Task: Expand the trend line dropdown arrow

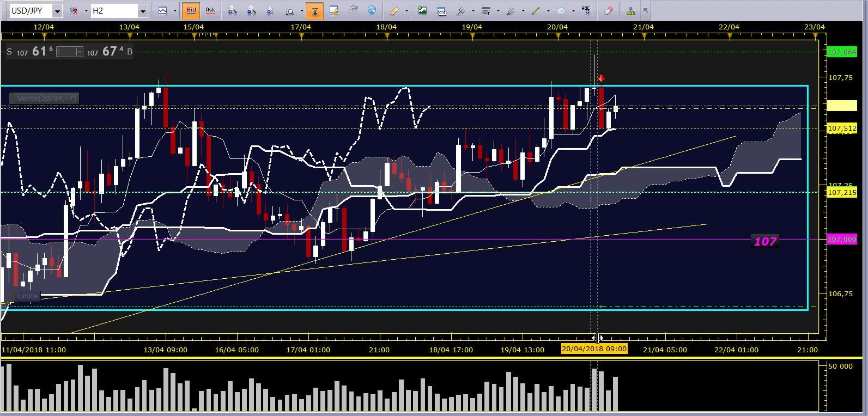Action: [x=548, y=11]
